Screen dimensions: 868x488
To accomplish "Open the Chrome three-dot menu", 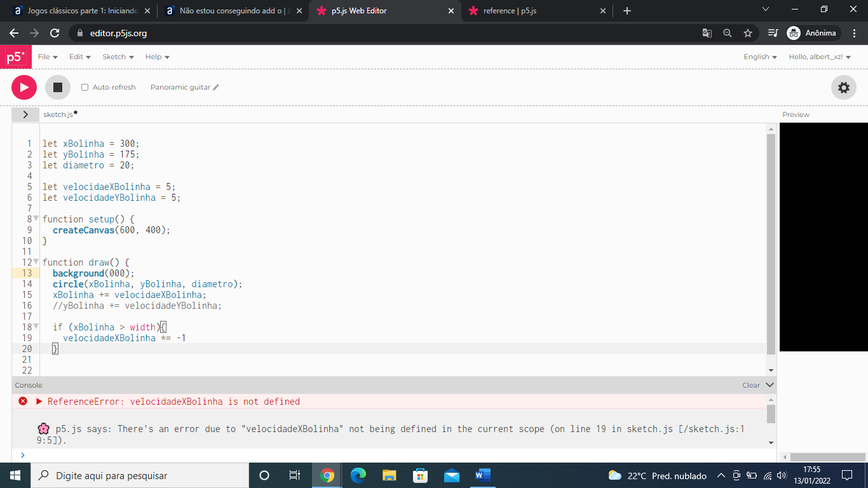I will [x=855, y=33].
